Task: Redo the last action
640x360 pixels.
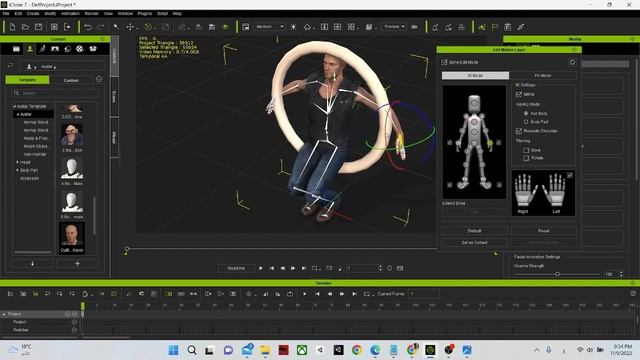Action: 101,27
